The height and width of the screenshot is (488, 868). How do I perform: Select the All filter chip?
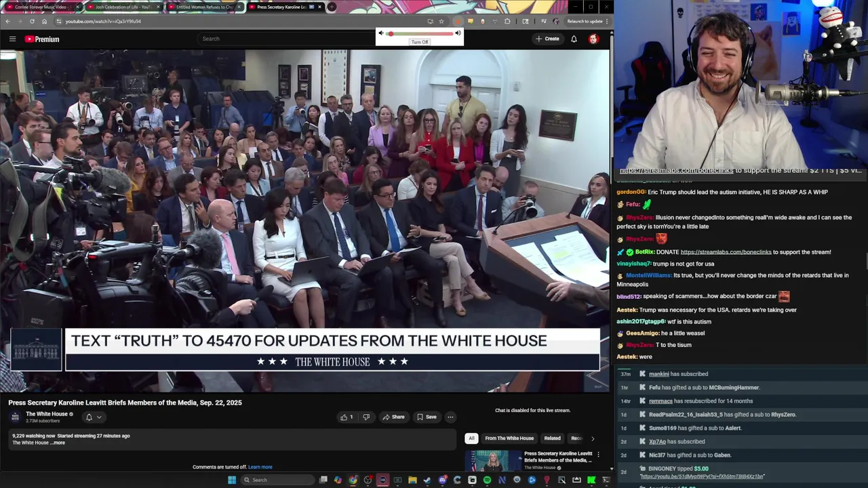coord(471,439)
